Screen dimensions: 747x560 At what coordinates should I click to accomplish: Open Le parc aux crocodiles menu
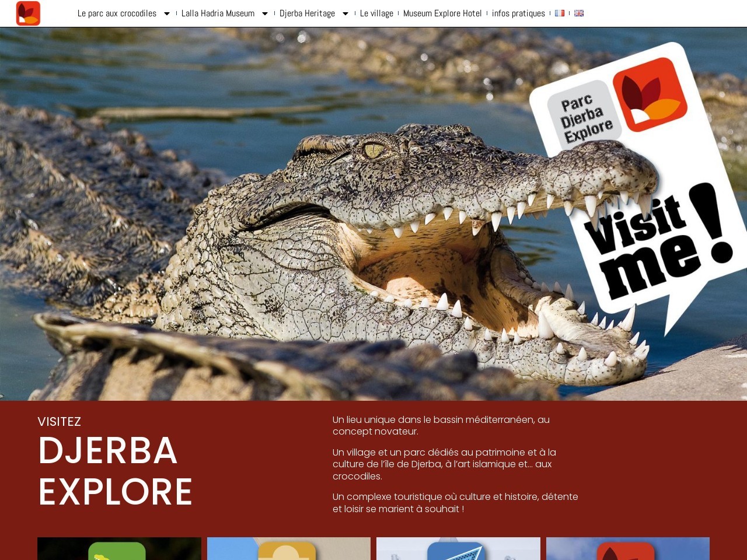click(x=117, y=13)
